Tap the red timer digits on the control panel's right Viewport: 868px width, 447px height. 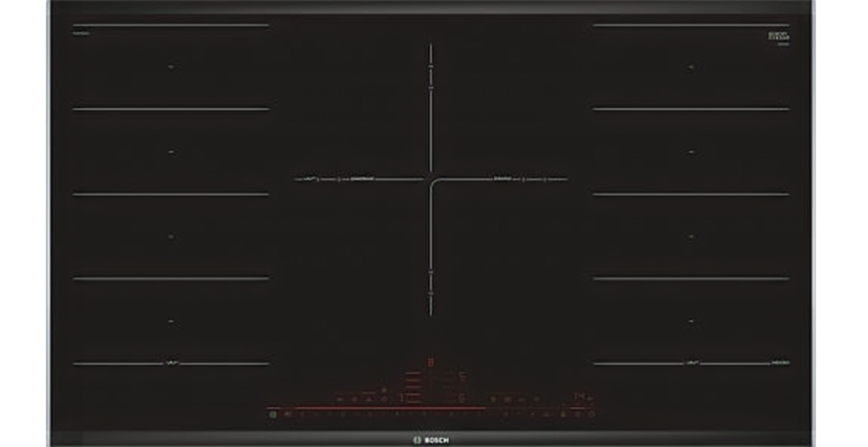[x=579, y=396]
